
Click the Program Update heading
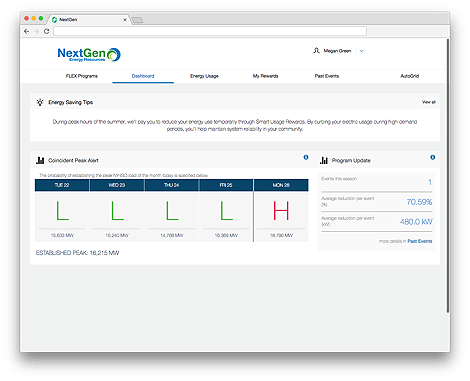tap(351, 160)
